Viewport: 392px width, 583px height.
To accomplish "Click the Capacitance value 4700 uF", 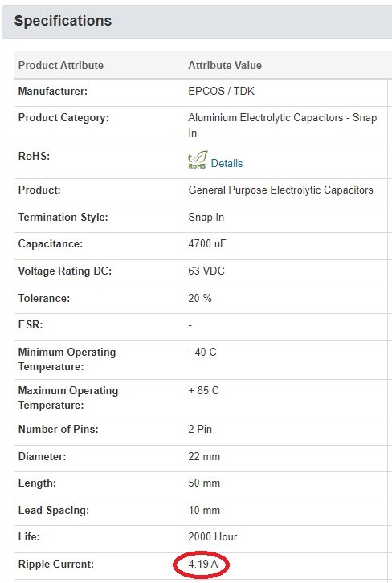I will [207, 244].
